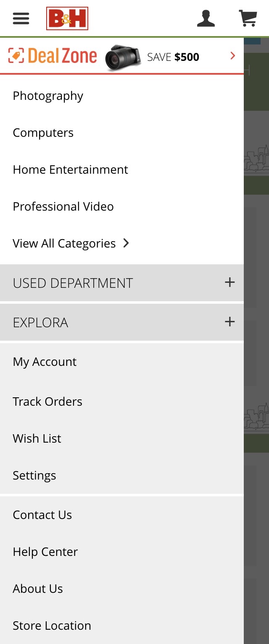View the Wish List
Screen dimensions: 269x644
37,438
